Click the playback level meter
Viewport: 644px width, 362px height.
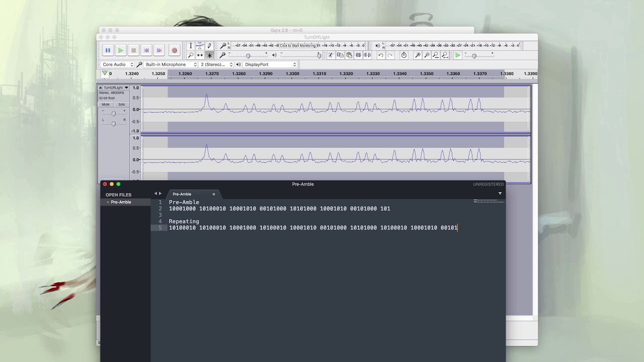point(453,46)
